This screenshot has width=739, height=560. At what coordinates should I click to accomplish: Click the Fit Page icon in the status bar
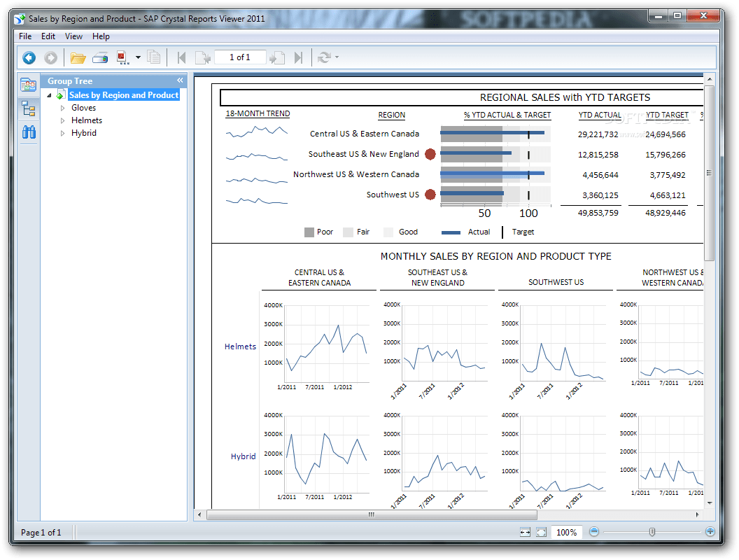pos(541,532)
